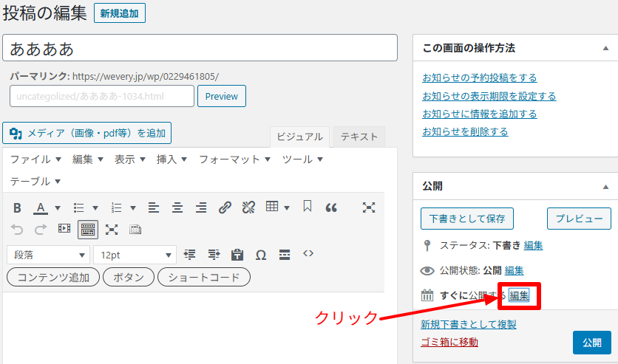Toggle the fullscreen icon in the top toolbar row
Screen dimensions: 618x364
[x=369, y=207]
